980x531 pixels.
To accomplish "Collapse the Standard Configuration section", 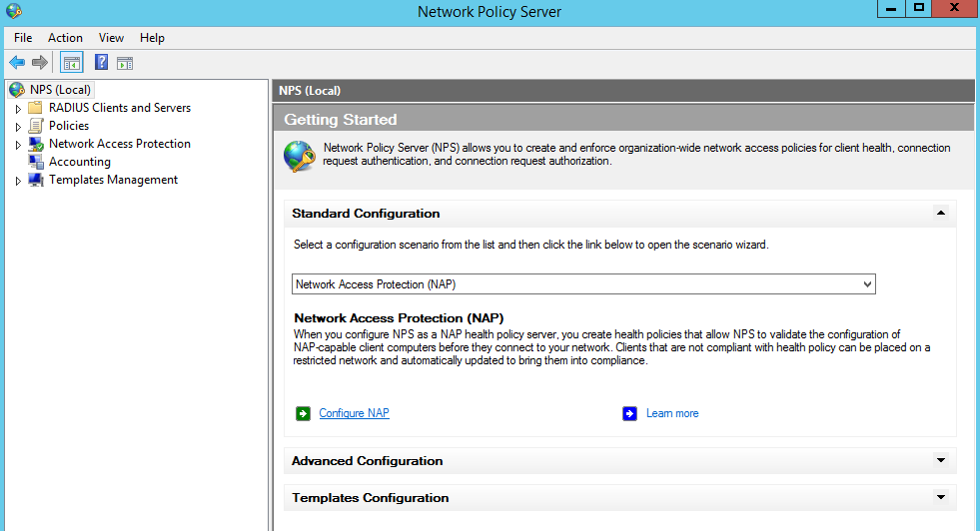I will click(941, 213).
